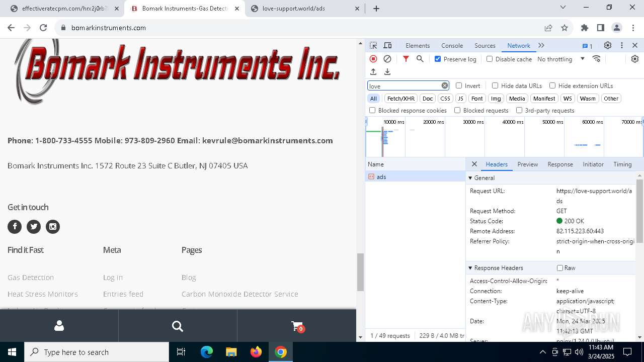644x362 pixels.
Task: Show hidden system tray icons
Action: click(542, 352)
